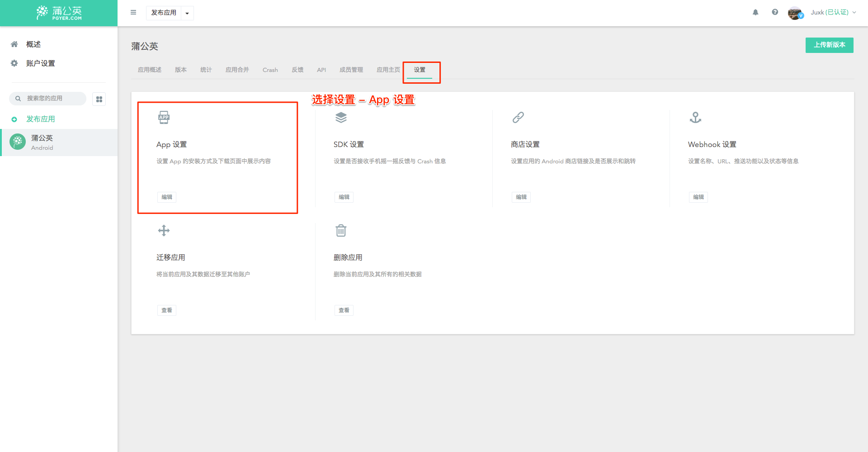This screenshot has width=868, height=452.
Task: Click the 蒲公英 app icon in sidebar
Action: [x=18, y=142]
